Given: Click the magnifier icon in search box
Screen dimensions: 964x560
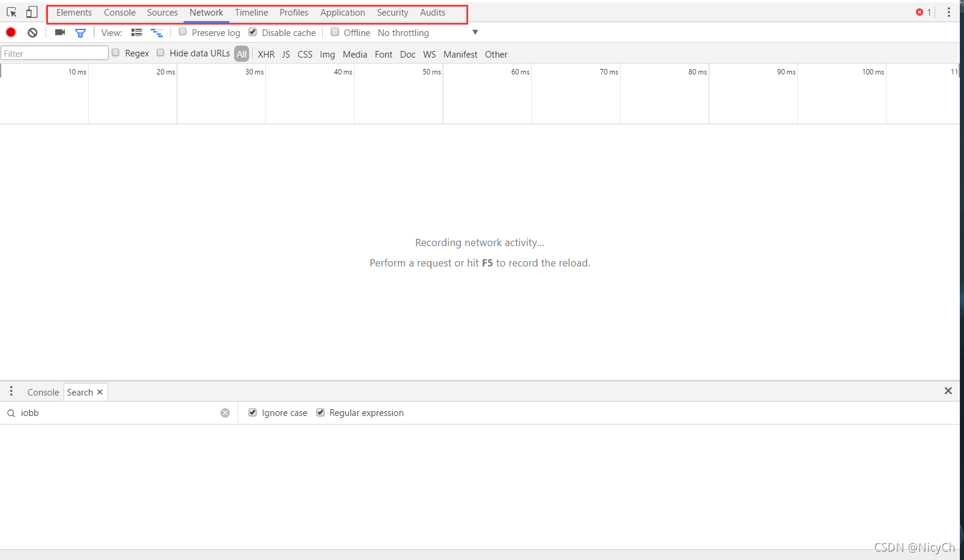Looking at the screenshot, I should click(11, 413).
